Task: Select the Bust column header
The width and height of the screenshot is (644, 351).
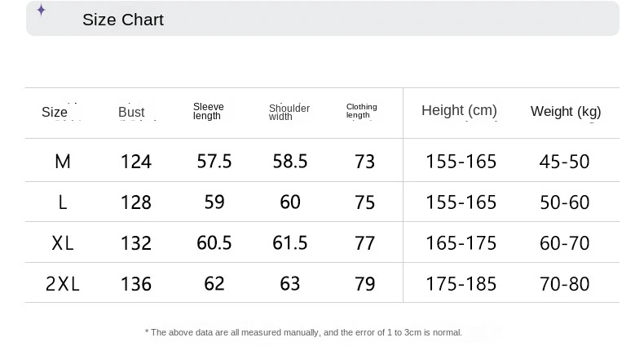Action: click(x=131, y=112)
